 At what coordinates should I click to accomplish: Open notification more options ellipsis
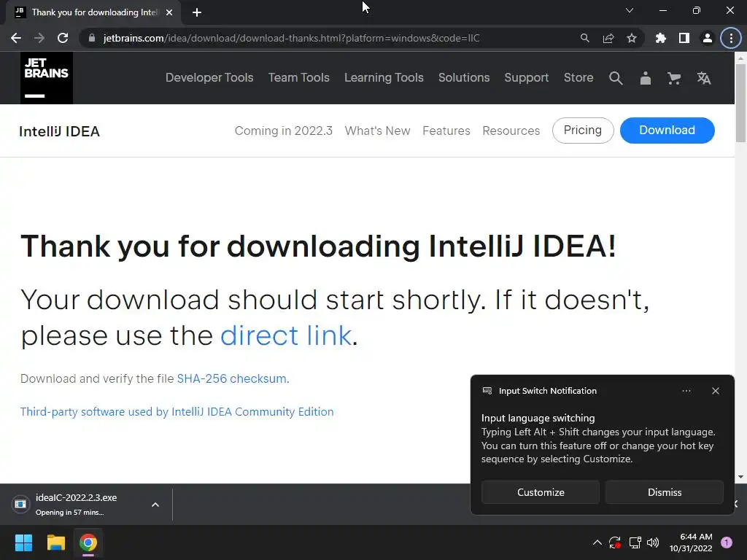(686, 391)
